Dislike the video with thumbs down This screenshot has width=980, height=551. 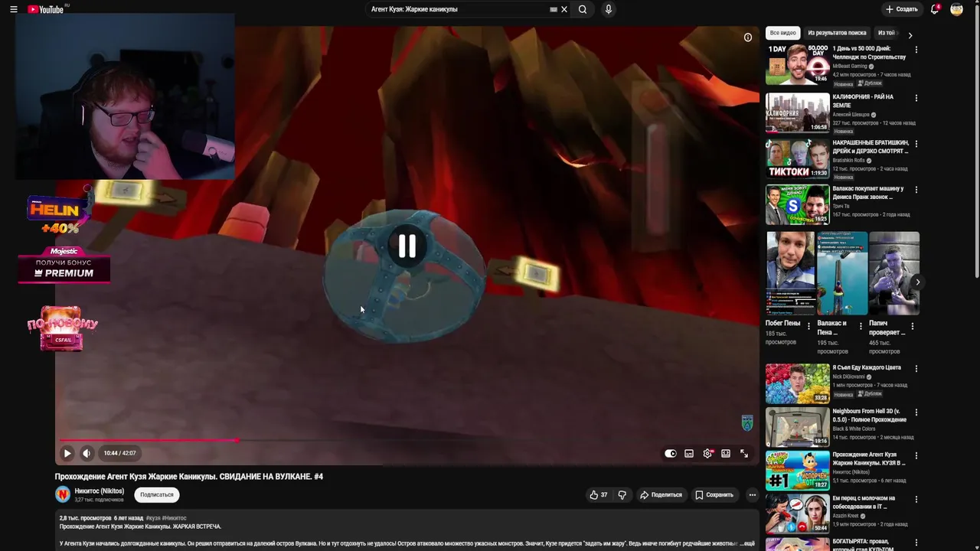pyautogui.click(x=622, y=494)
